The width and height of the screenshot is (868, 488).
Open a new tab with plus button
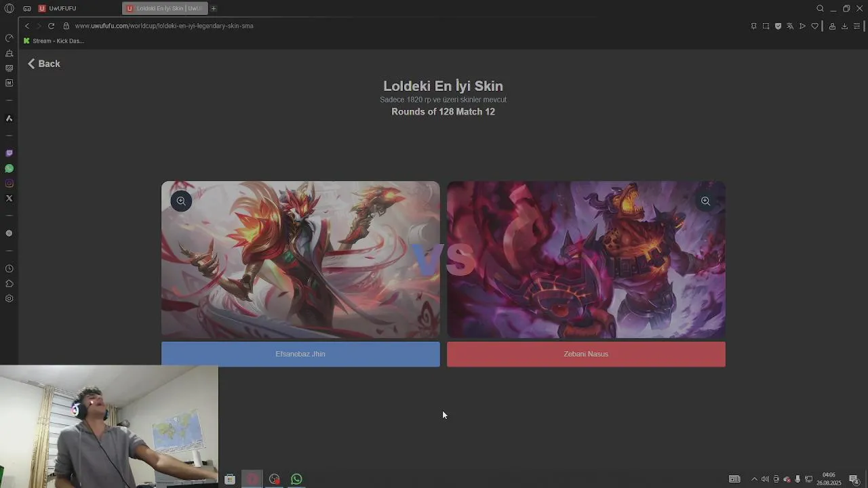tap(214, 8)
